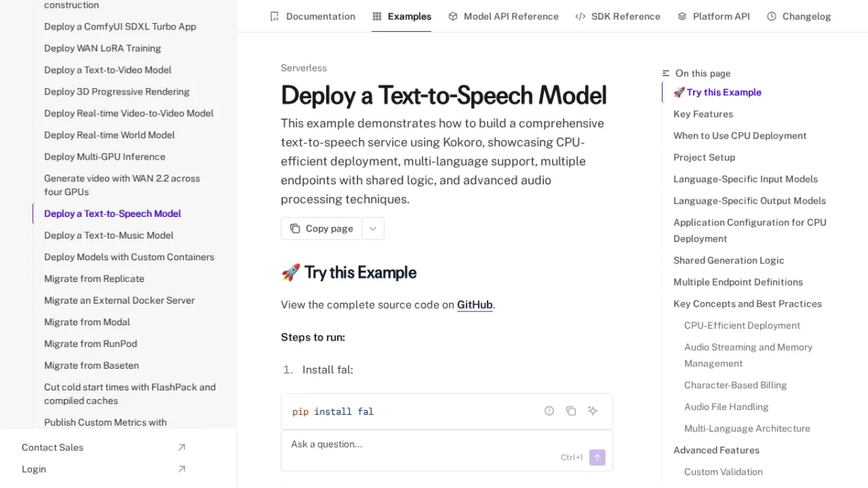868x488 pixels.
Task: Open Cut cold start times with FlashPack
Action: coord(130,394)
